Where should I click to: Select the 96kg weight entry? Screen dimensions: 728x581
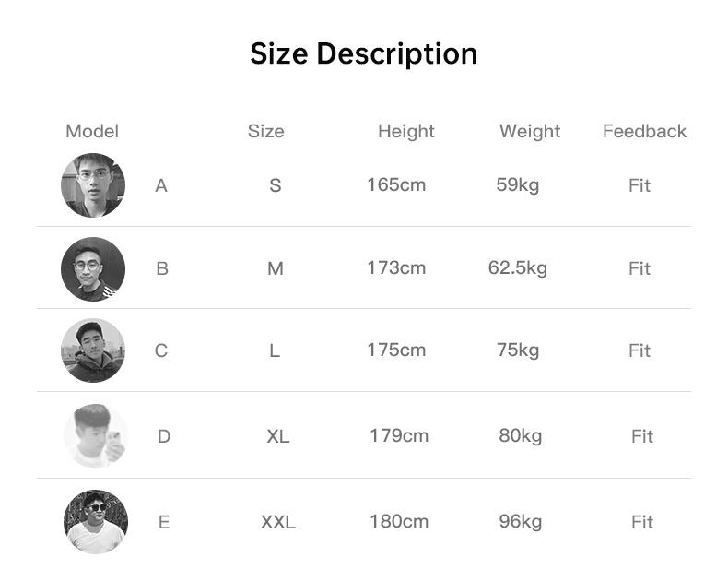[521, 522]
